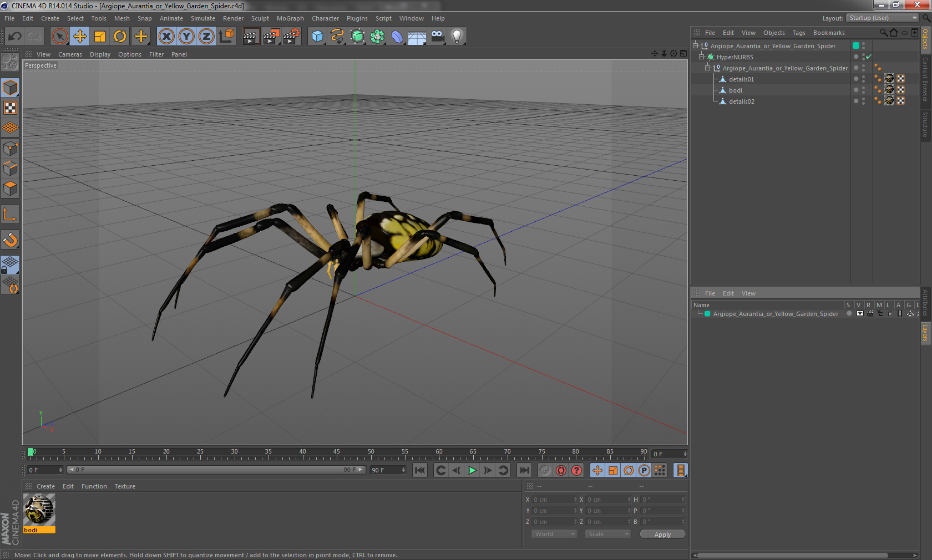Open the spline pen tools icon
The width and height of the screenshot is (932, 560).
(337, 37)
